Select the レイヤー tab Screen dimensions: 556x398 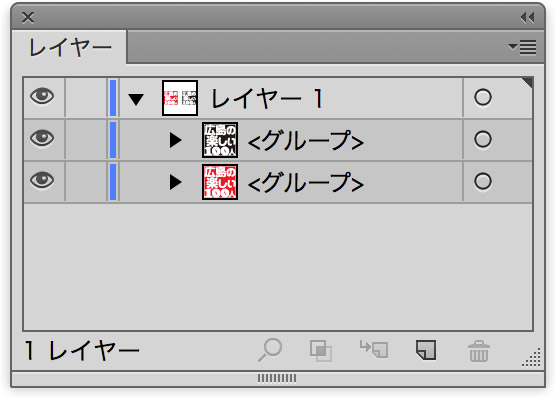(70, 48)
